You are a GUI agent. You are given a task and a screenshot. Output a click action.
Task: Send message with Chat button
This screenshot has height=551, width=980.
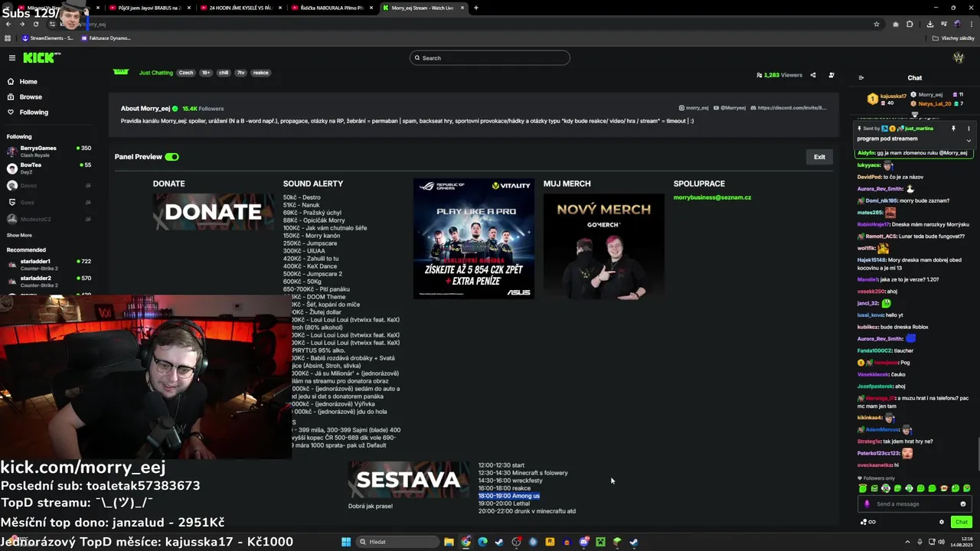[962, 522]
